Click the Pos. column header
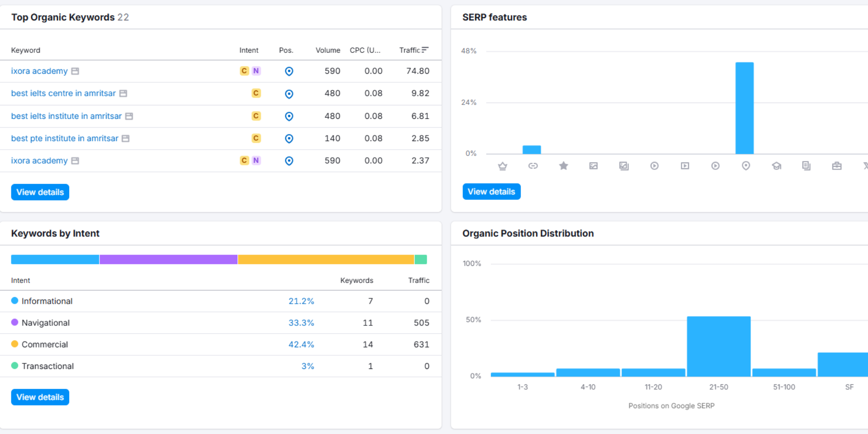Image resolution: width=868 pixels, height=434 pixels. point(286,50)
